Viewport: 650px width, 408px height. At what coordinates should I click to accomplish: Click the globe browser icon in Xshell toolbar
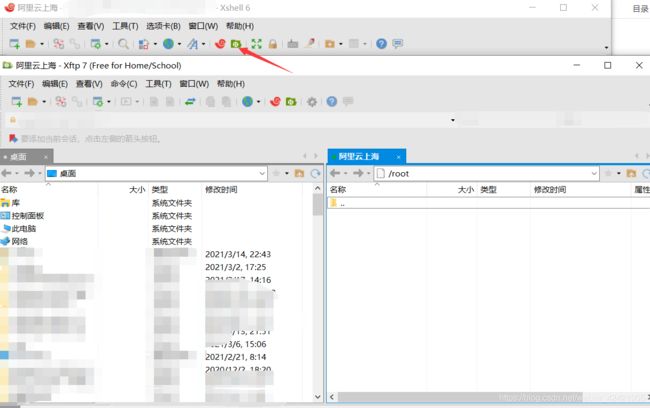168,44
